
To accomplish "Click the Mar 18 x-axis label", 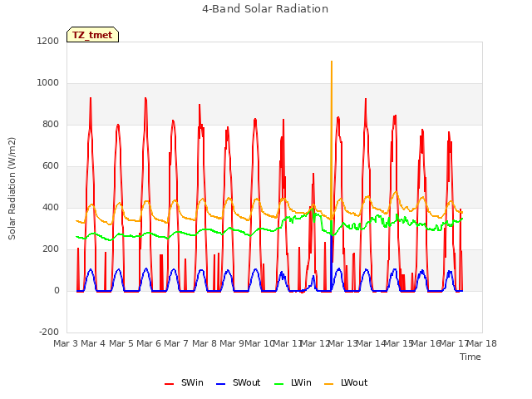I will (x=482, y=343).
